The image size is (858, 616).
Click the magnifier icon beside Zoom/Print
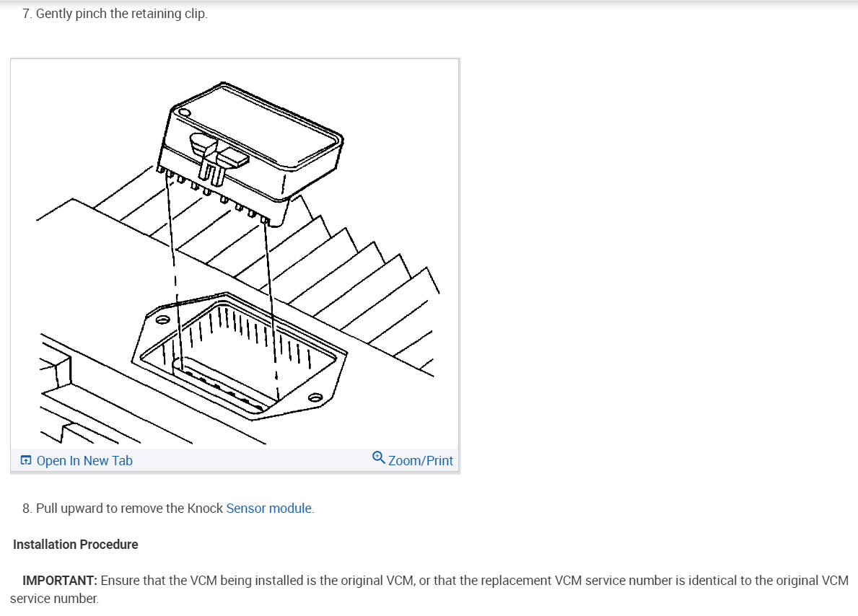click(x=378, y=457)
